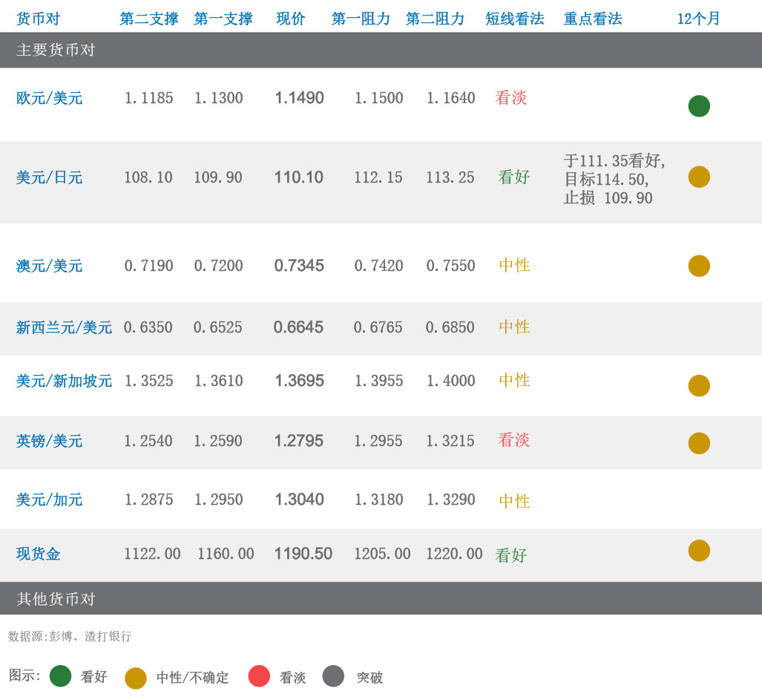Click the red 看淡 legend circle
Screen dimensions: 762x700
point(259,676)
